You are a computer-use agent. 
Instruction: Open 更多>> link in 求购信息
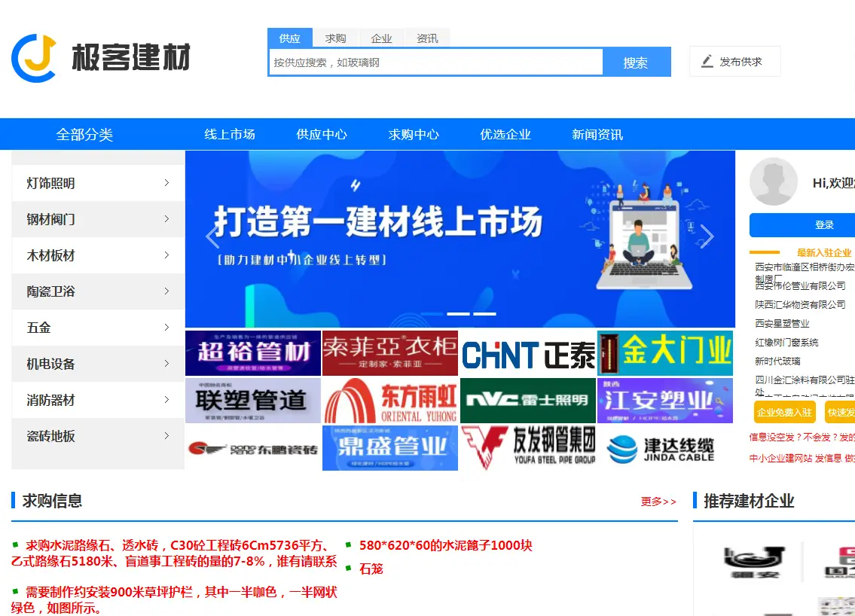point(658,502)
